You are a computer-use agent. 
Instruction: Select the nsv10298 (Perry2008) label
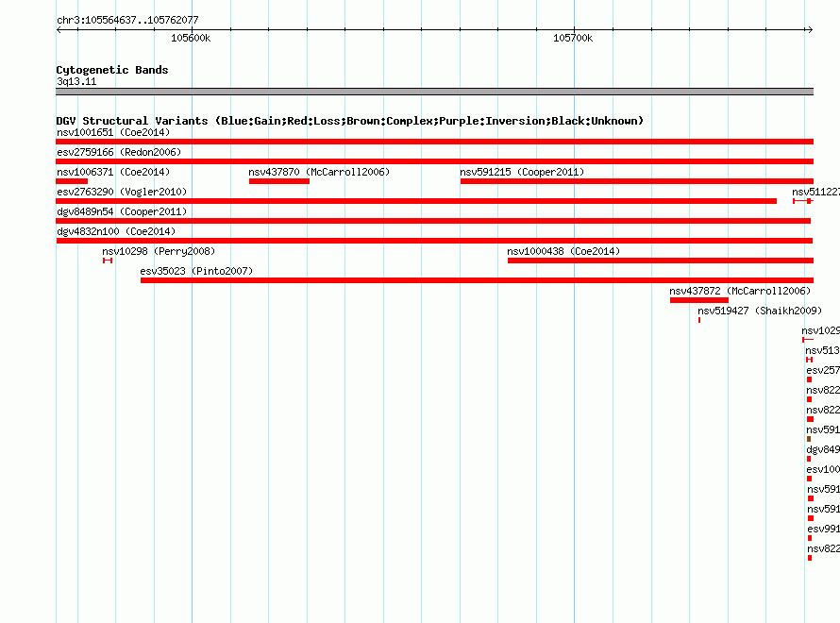(159, 251)
